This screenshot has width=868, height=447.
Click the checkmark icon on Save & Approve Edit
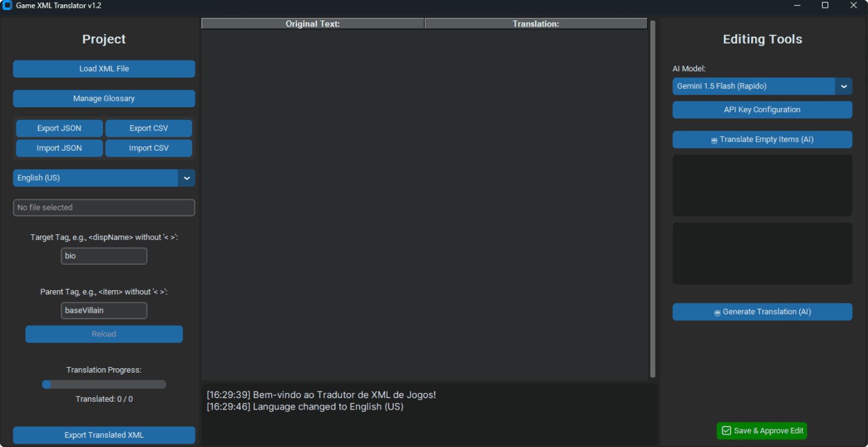(726, 430)
